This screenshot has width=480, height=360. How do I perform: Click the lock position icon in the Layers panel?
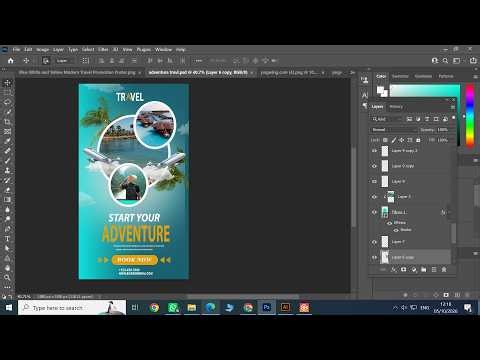pyautogui.click(x=402, y=140)
